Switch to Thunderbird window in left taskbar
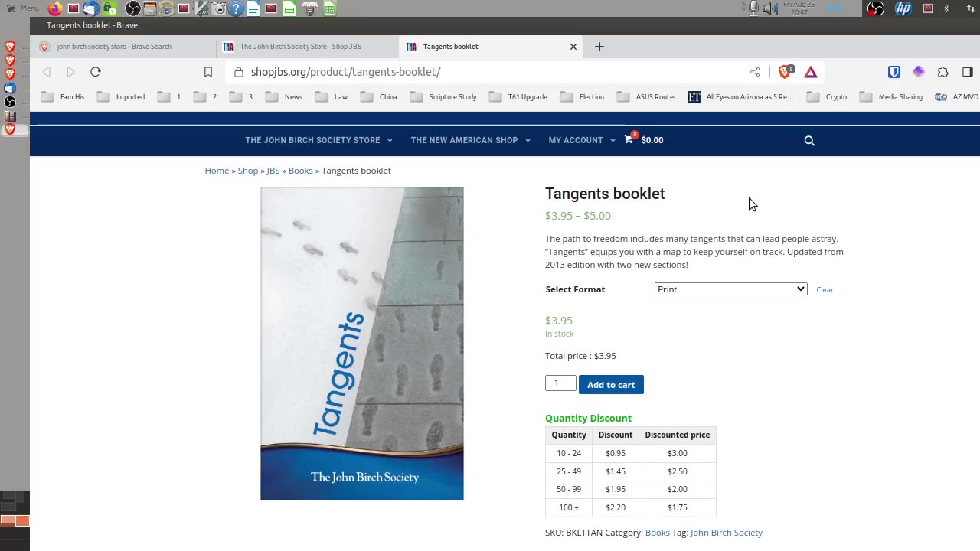 [9, 88]
